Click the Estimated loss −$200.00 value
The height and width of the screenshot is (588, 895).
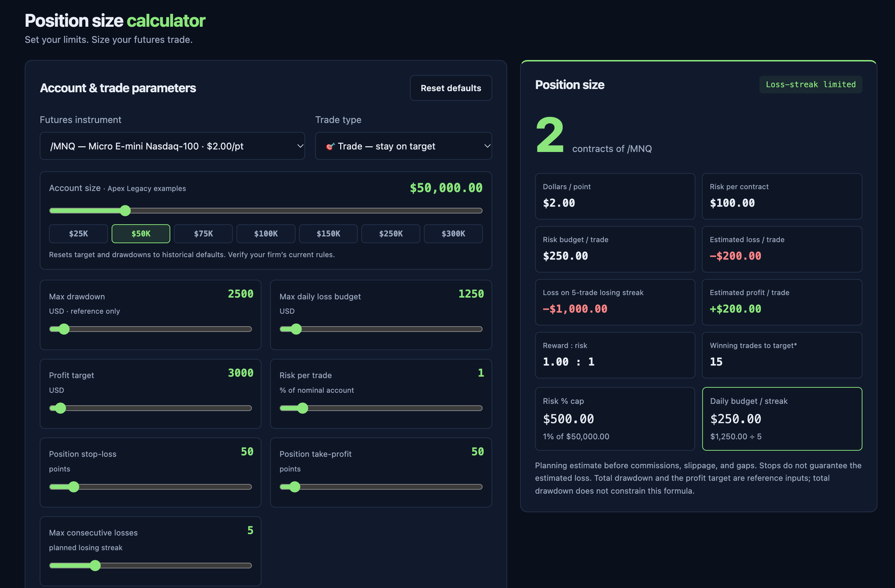click(736, 256)
